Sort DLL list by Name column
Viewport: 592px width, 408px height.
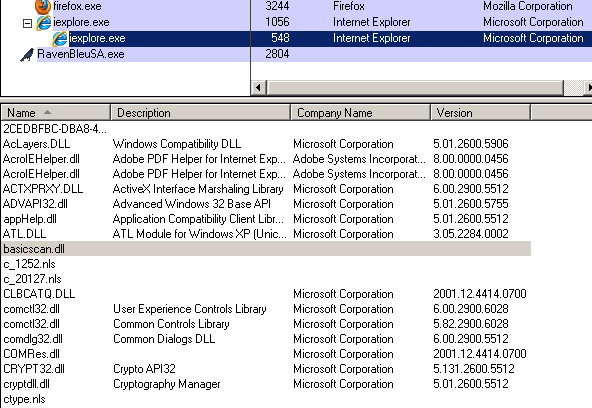pyautogui.click(x=56, y=112)
